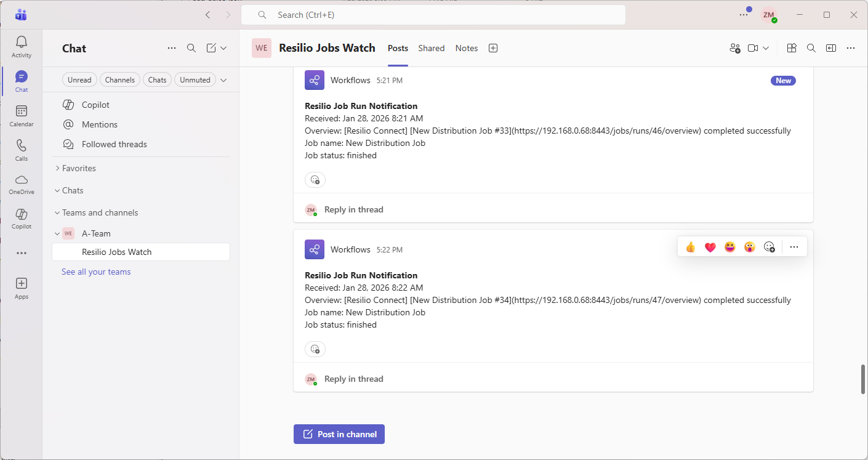868x460 pixels.
Task: Open Calendar from the left rail
Action: coord(22,116)
